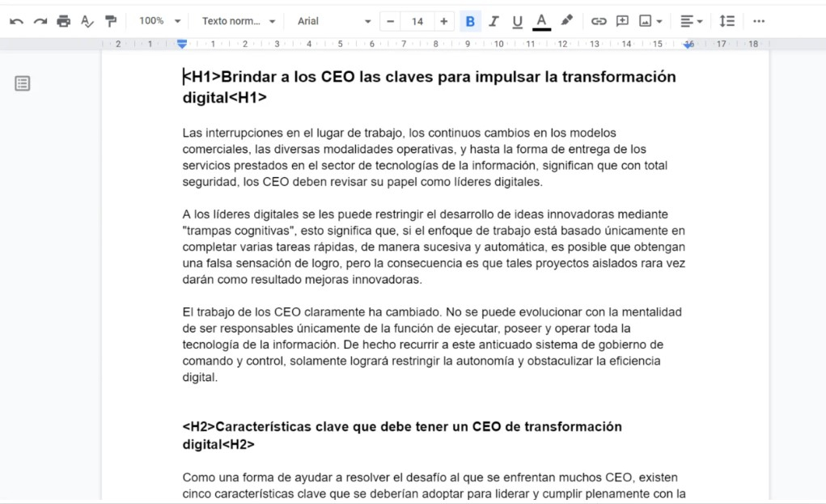
Task: Toggle italic formatting
Action: 493,21
